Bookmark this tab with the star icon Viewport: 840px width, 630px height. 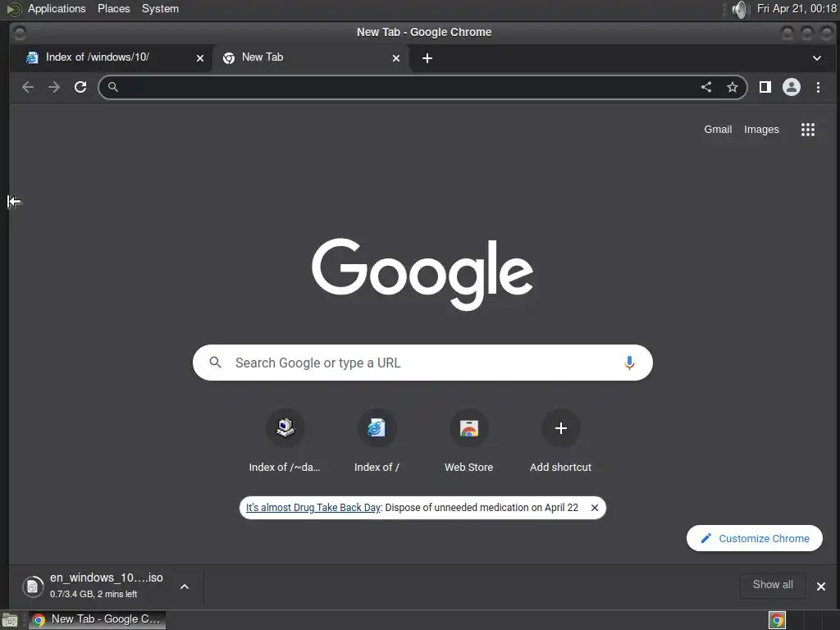(733, 87)
